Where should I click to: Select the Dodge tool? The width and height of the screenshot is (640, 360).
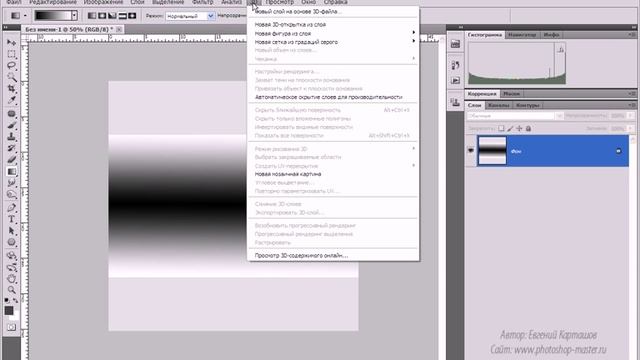coord(11,194)
